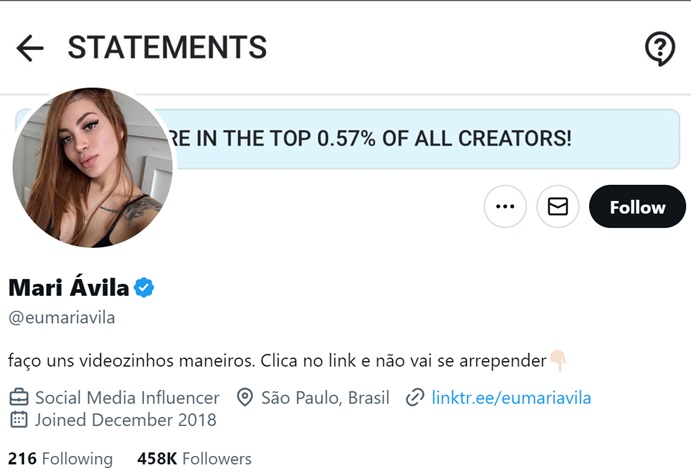Screen dimensions: 691x474
Task: Open the round profile picture
Action: (93, 168)
